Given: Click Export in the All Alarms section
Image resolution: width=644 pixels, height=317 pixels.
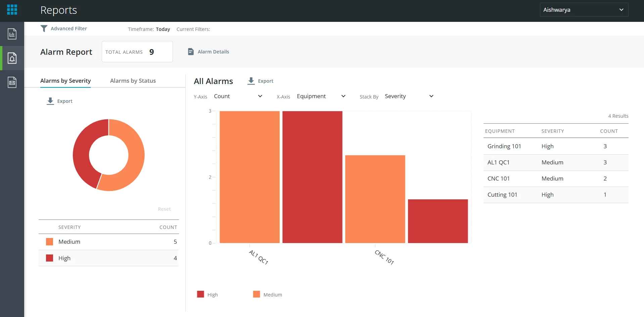Looking at the screenshot, I should [x=266, y=81].
